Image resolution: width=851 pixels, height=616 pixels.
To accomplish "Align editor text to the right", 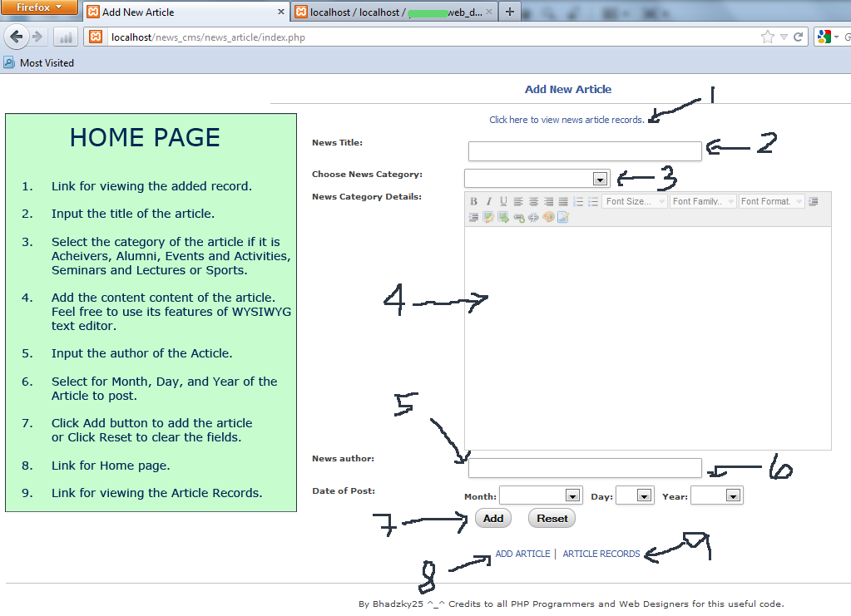I will click(x=549, y=201).
